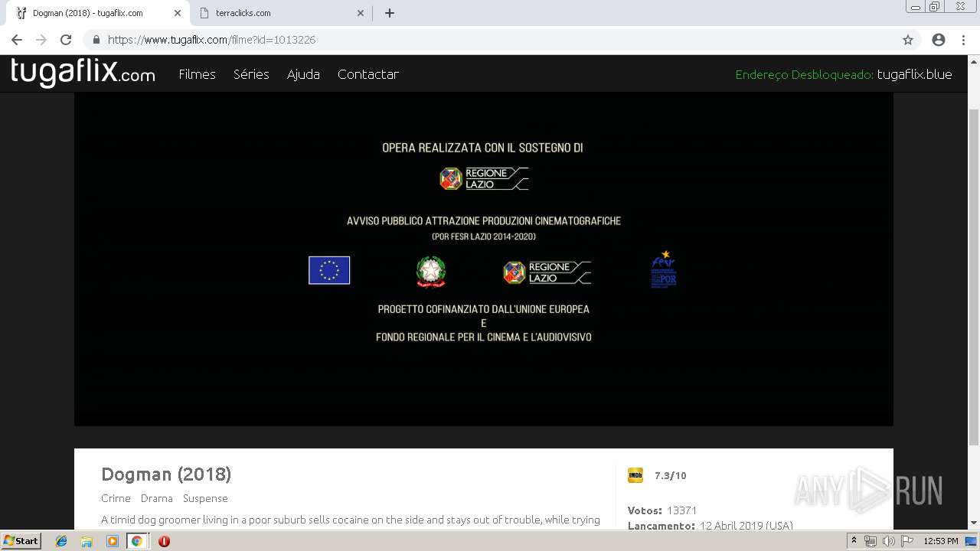Click the video player area
Image resolution: width=980 pixels, height=551 pixels.
[484, 259]
